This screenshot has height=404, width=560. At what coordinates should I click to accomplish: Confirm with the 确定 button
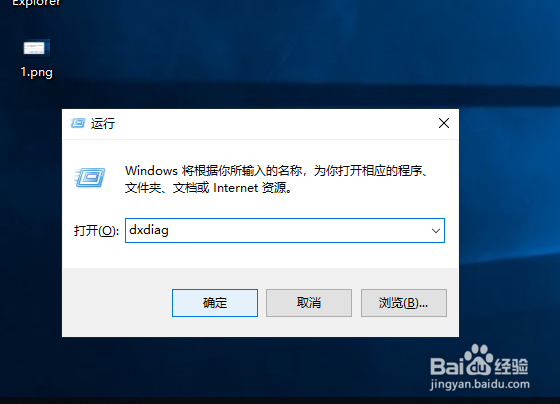215,303
